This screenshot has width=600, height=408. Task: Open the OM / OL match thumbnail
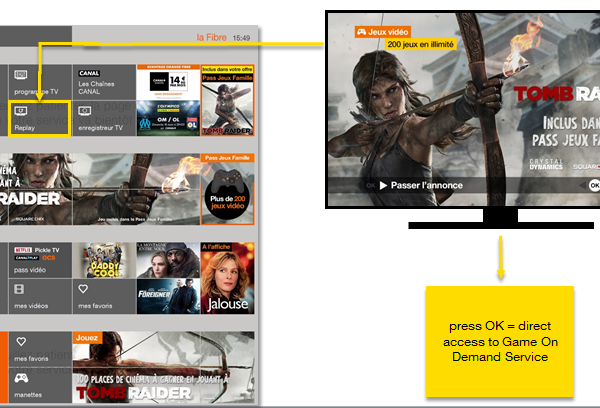click(168, 118)
